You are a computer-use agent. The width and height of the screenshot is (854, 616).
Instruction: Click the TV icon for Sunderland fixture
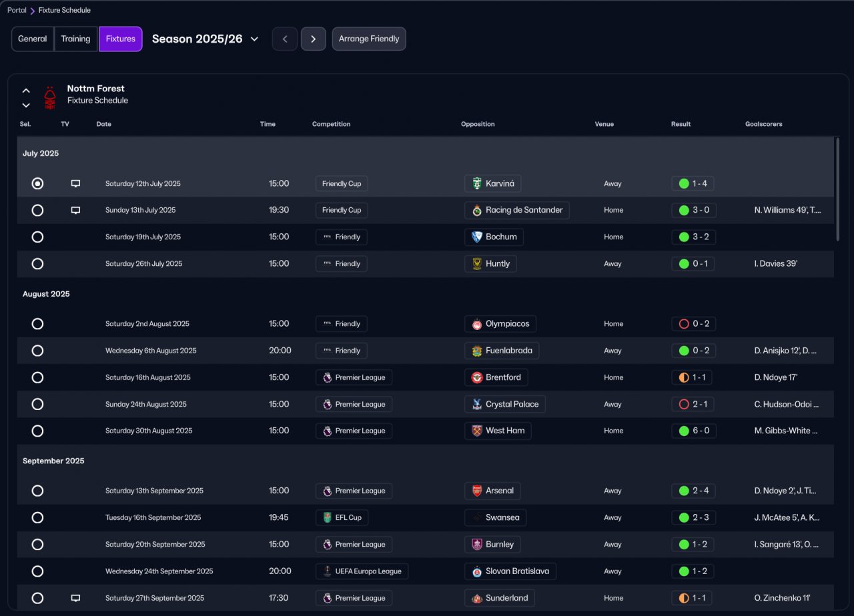click(75, 598)
